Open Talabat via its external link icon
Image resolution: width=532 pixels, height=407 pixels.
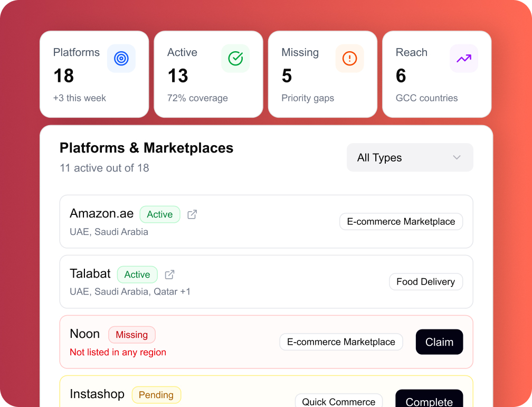click(x=169, y=275)
